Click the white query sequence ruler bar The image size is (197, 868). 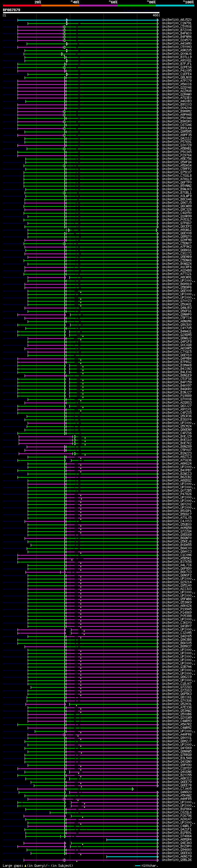click(x=81, y=13)
